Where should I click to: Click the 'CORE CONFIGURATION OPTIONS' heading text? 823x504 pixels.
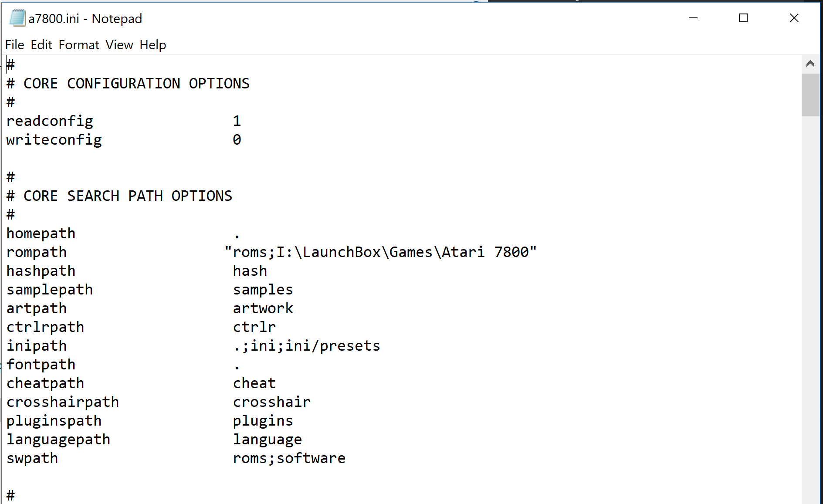tap(136, 84)
